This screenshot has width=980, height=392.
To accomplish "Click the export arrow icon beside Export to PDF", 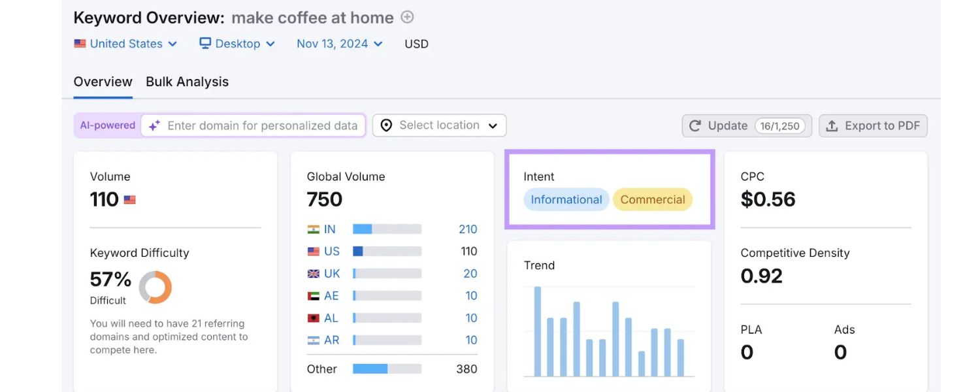I will 831,125.
